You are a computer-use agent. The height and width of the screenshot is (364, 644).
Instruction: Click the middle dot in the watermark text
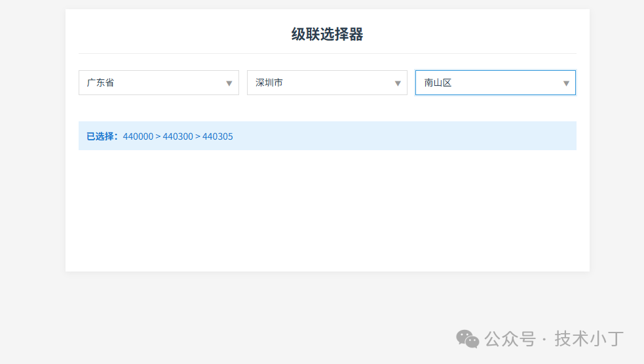pyautogui.click(x=544, y=339)
